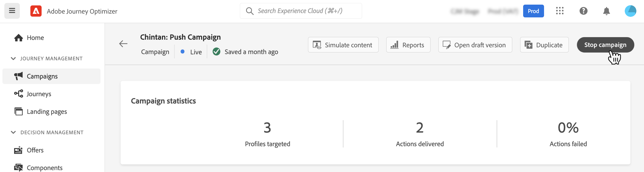Open Offers in the sidebar
This screenshot has height=172, width=644.
pyautogui.click(x=35, y=150)
